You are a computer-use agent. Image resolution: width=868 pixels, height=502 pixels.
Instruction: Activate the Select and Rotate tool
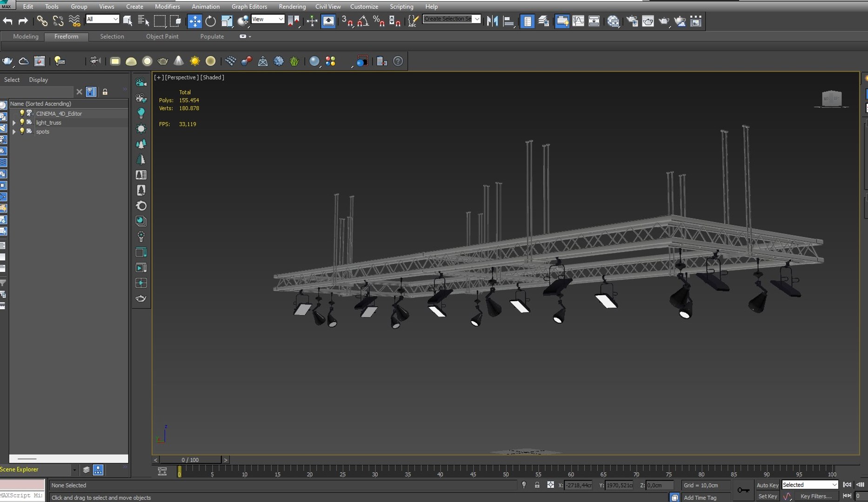coord(211,21)
